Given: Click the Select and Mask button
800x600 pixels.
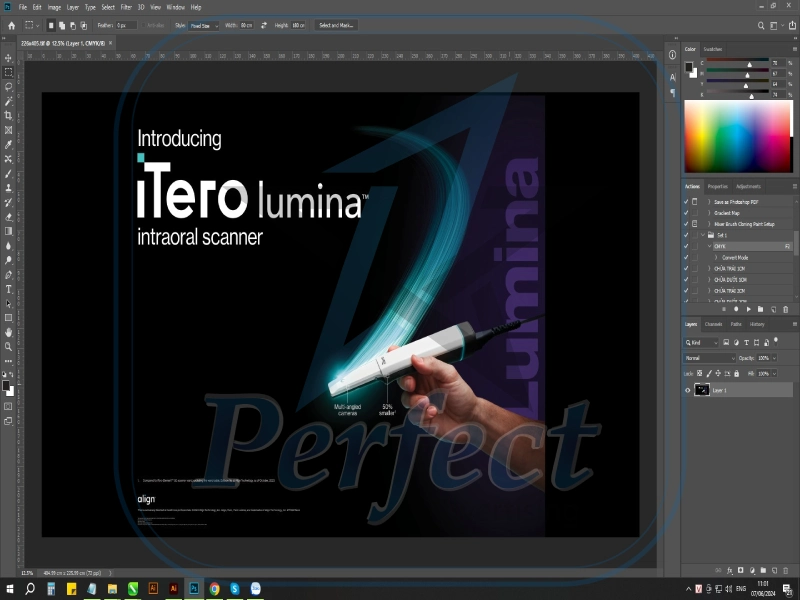Looking at the screenshot, I should click(x=336, y=25).
